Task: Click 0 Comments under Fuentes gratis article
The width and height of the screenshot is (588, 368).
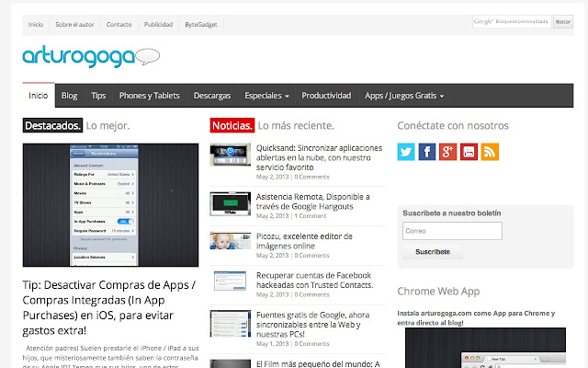Action: click(311, 343)
